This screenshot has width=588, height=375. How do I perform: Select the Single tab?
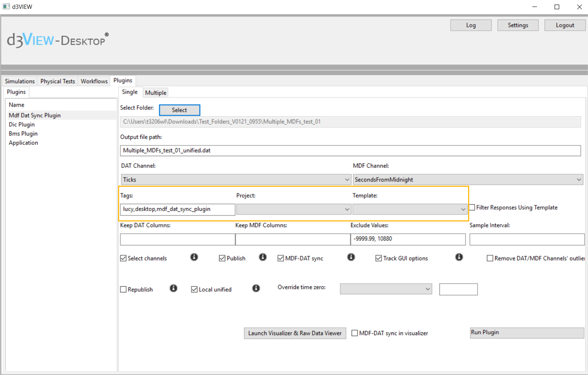(130, 92)
